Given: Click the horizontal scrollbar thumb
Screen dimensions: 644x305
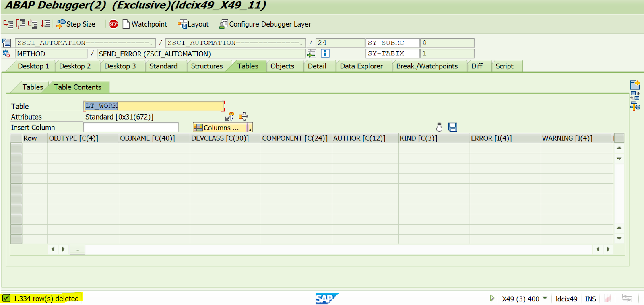Looking at the screenshot, I should click(77, 249).
